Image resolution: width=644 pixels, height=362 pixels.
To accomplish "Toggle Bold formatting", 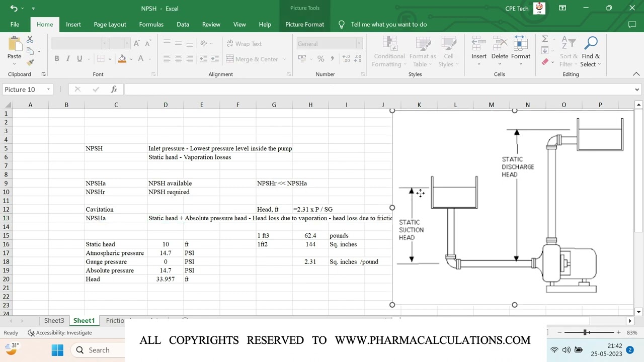I will coord(57,59).
